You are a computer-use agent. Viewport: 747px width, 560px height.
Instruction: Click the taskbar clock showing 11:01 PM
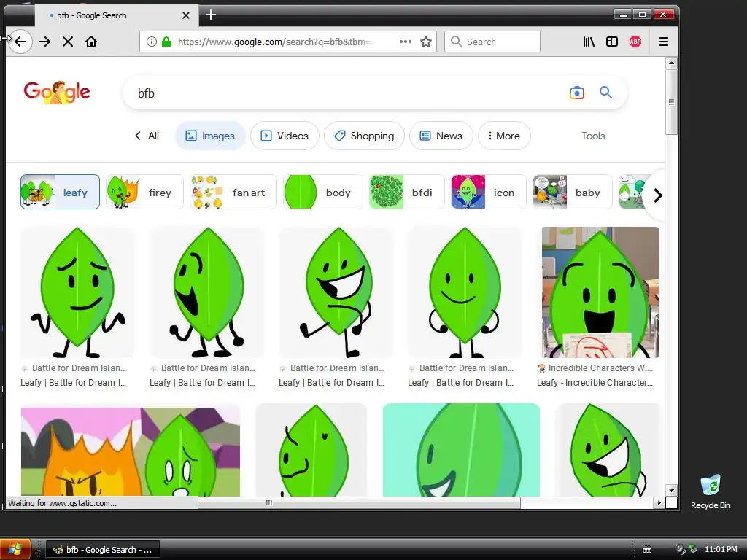pos(721,549)
